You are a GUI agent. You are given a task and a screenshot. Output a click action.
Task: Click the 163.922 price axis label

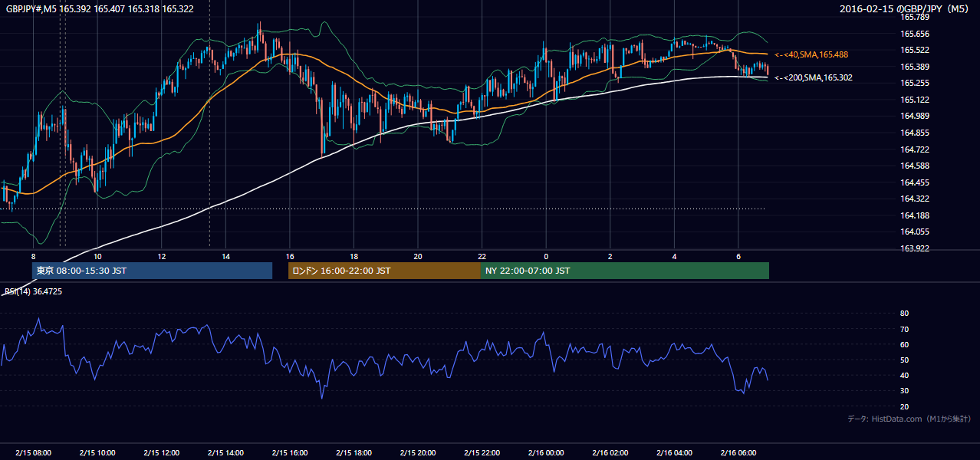[x=915, y=248]
